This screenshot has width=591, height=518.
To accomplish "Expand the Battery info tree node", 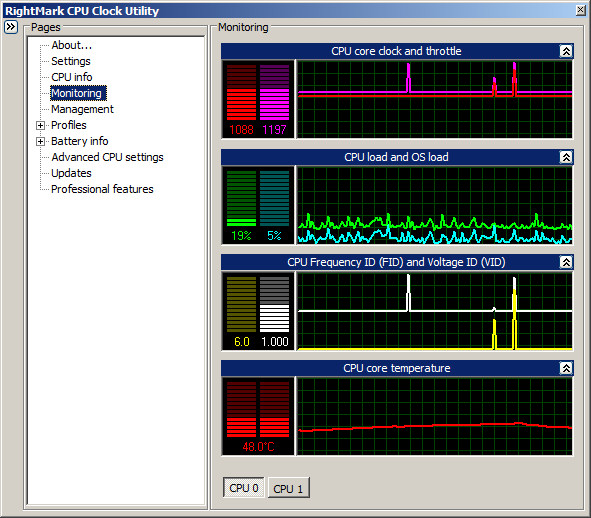I will (x=40, y=141).
